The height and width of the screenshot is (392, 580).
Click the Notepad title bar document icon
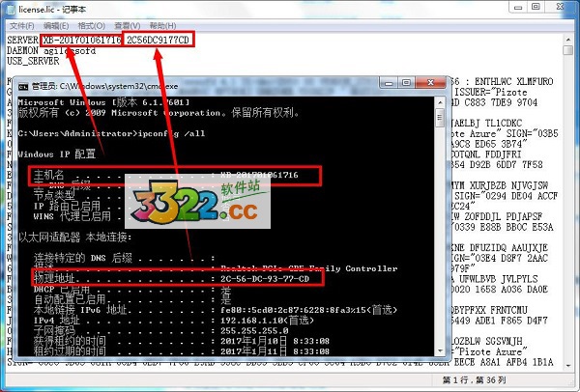point(12,9)
